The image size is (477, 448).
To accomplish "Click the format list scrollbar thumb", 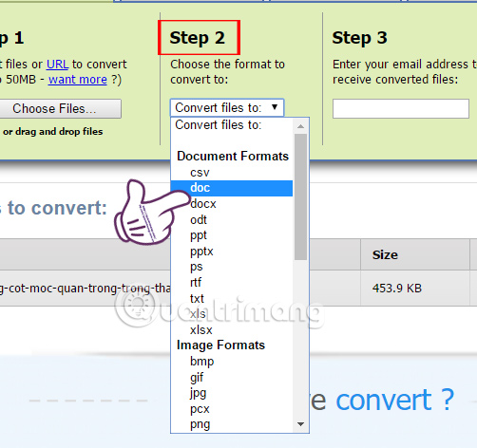I will (x=300, y=196).
